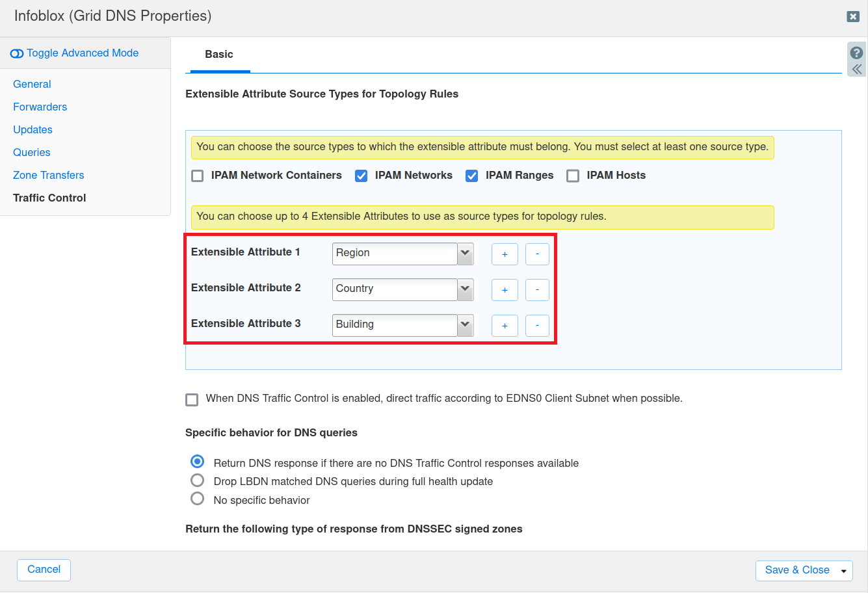This screenshot has height=593, width=868.
Task: Add a row after Extensible Attribute 3
Action: (x=505, y=326)
